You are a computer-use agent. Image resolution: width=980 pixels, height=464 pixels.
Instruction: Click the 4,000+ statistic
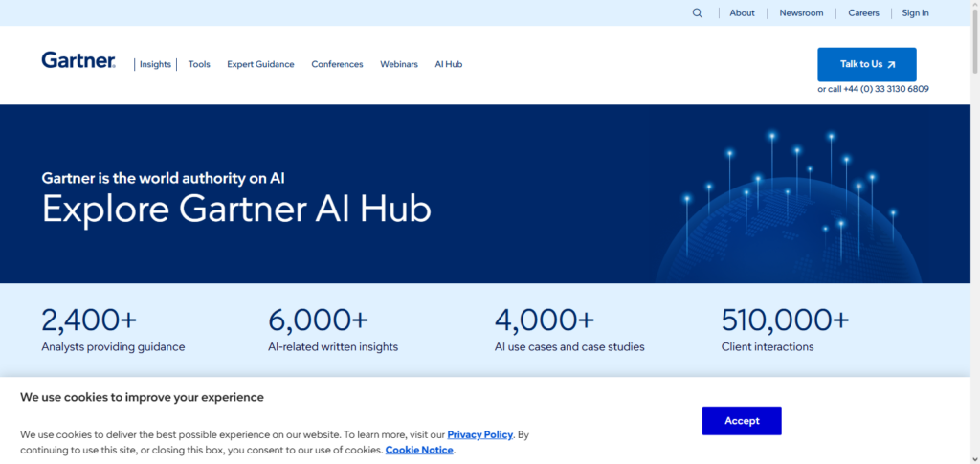click(x=545, y=320)
